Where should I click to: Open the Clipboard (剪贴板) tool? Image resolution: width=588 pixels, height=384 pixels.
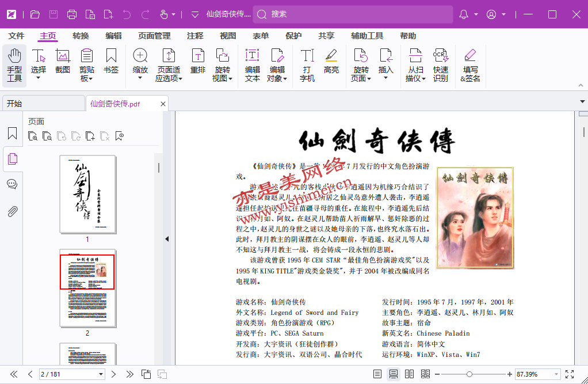coord(87,64)
